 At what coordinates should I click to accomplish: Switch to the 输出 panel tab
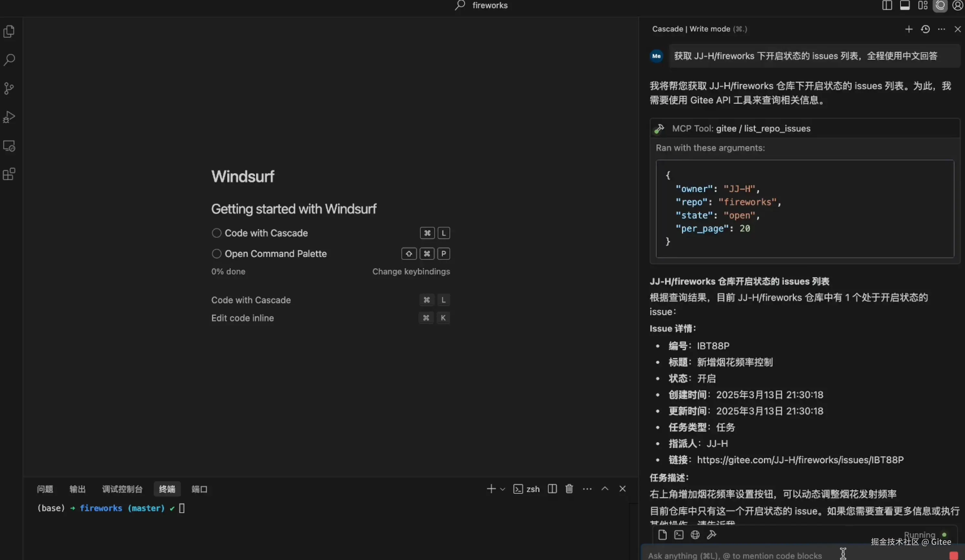[77, 489]
